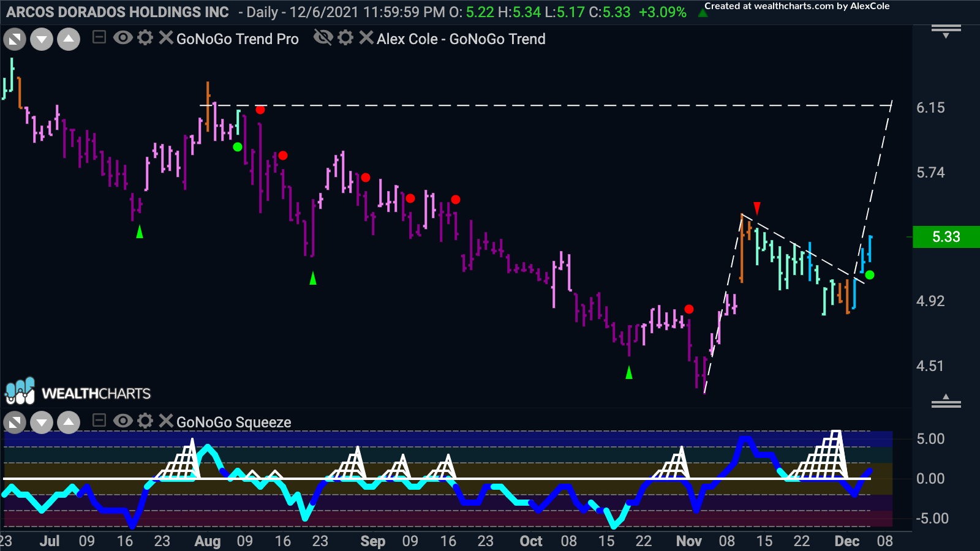This screenshot has height=551, width=980.
Task: Click the Nov date axis label
Action: pyautogui.click(x=689, y=541)
